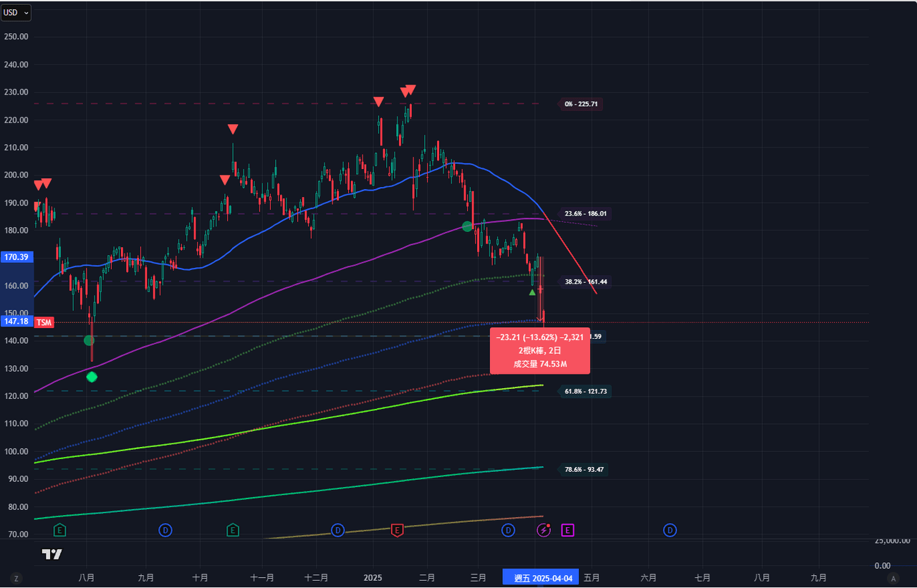Toggle the timezone Z button
The height and width of the screenshot is (588, 917).
pos(16,578)
